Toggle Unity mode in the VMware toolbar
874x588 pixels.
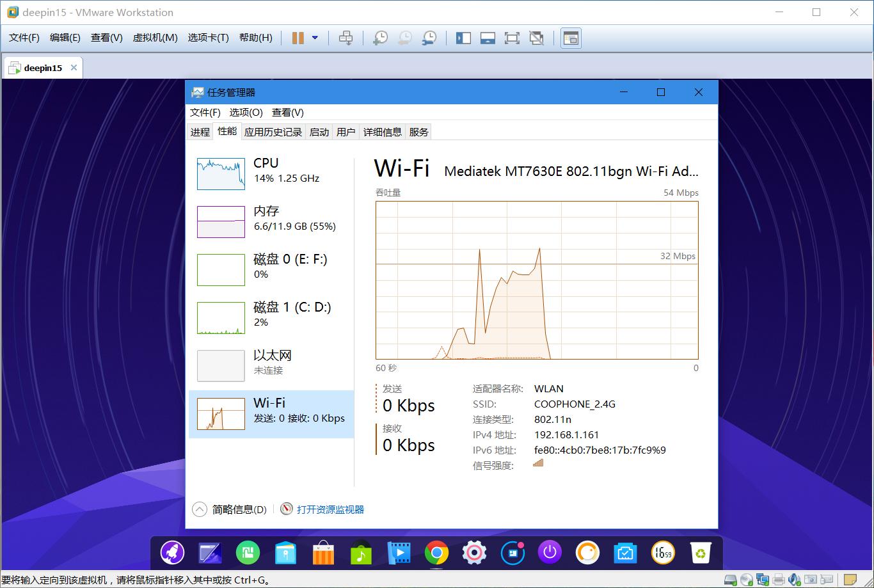pos(536,38)
